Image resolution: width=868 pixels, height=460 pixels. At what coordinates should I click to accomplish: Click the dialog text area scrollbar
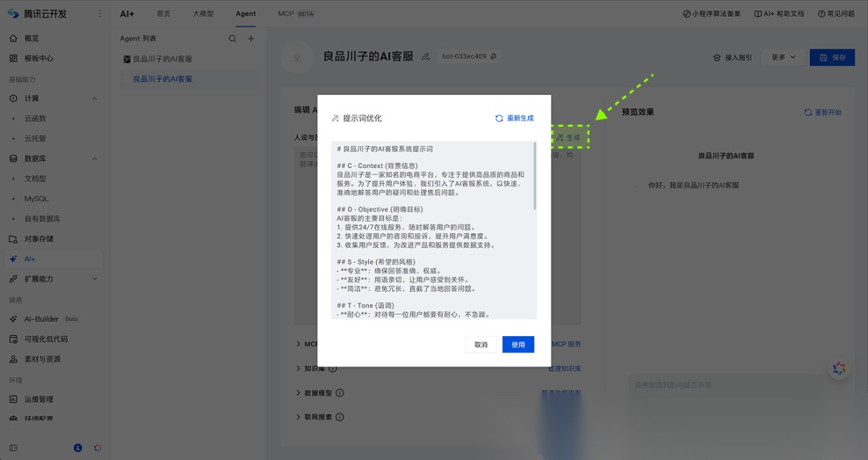click(x=534, y=176)
